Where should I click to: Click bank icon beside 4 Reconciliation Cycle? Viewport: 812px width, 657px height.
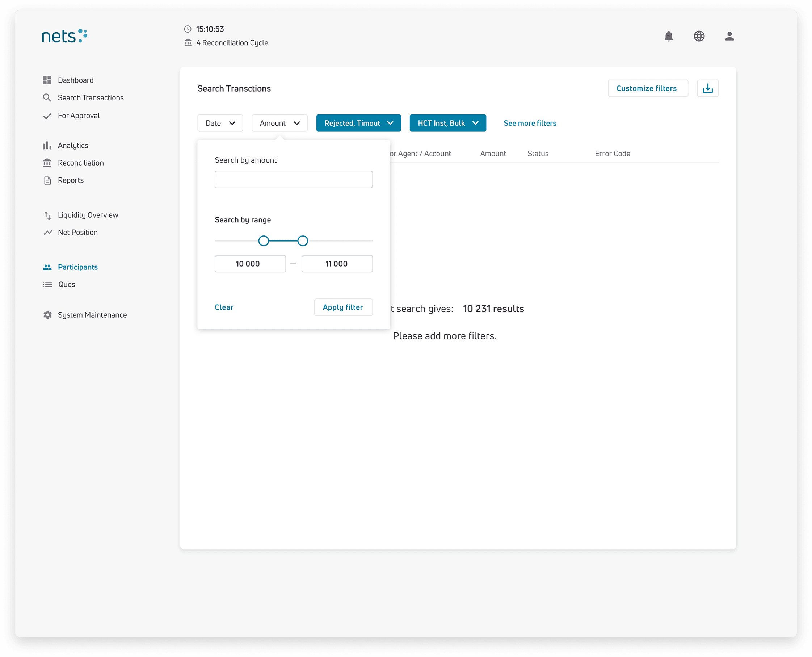[188, 43]
